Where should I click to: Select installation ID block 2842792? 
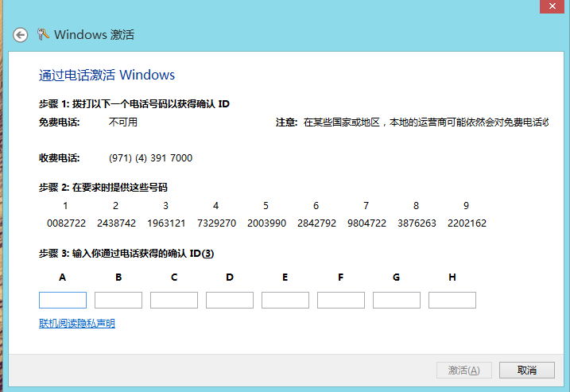[x=316, y=223]
